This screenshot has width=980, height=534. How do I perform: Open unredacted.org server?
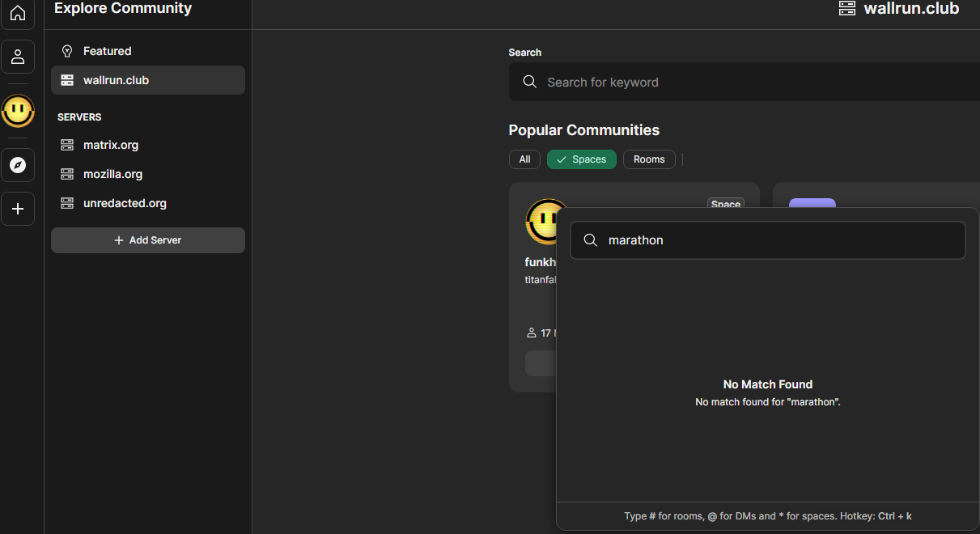148,203
